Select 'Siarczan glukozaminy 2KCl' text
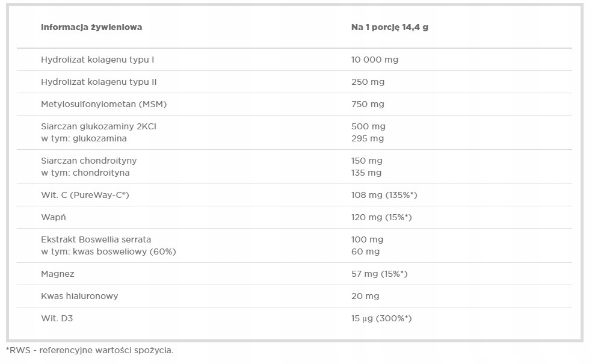Screen dimensions: 592x364 (x=99, y=126)
